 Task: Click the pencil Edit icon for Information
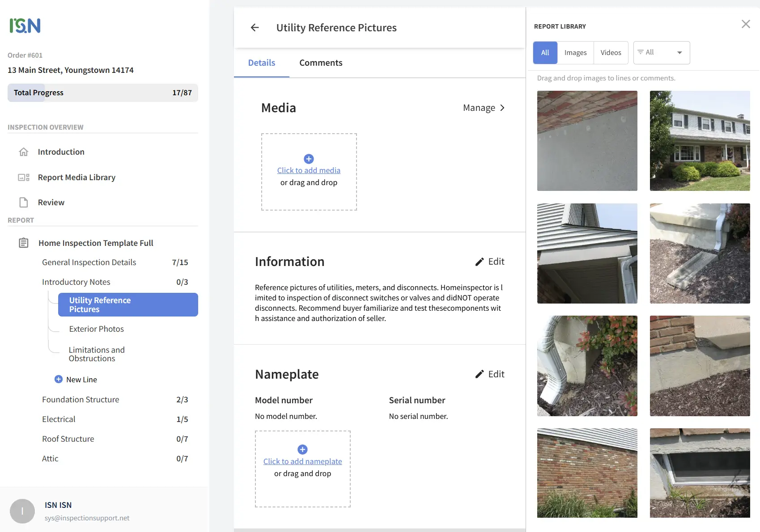[x=480, y=262]
